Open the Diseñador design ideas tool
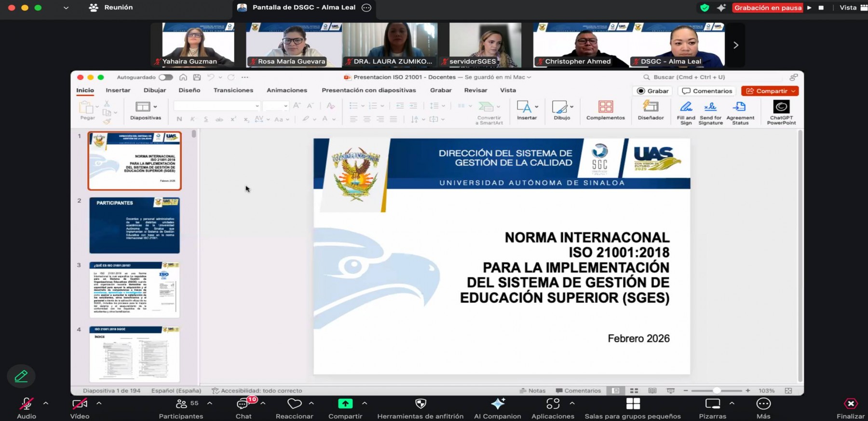The height and width of the screenshot is (421, 868). tap(651, 110)
